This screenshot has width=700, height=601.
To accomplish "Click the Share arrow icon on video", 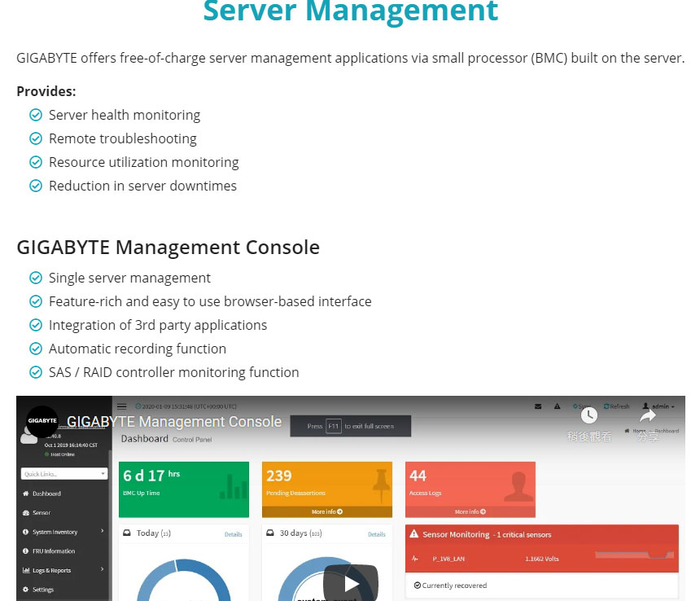I will point(647,416).
